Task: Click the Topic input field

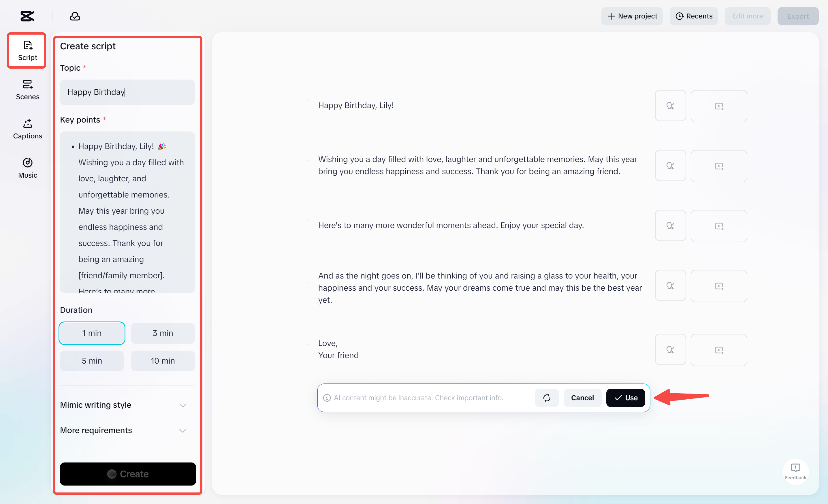Action: click(127, 92)
